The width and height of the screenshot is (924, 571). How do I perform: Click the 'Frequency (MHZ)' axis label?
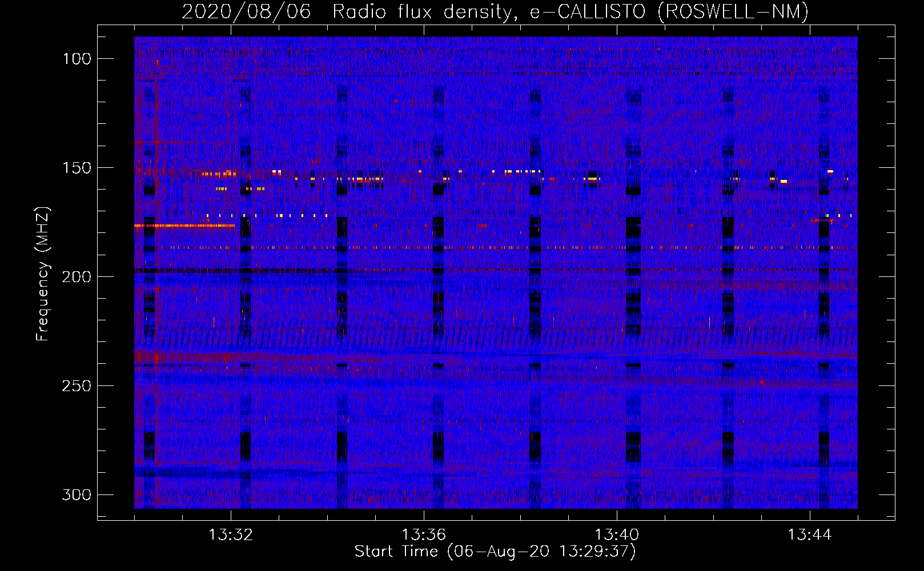[x=43, y=274]
